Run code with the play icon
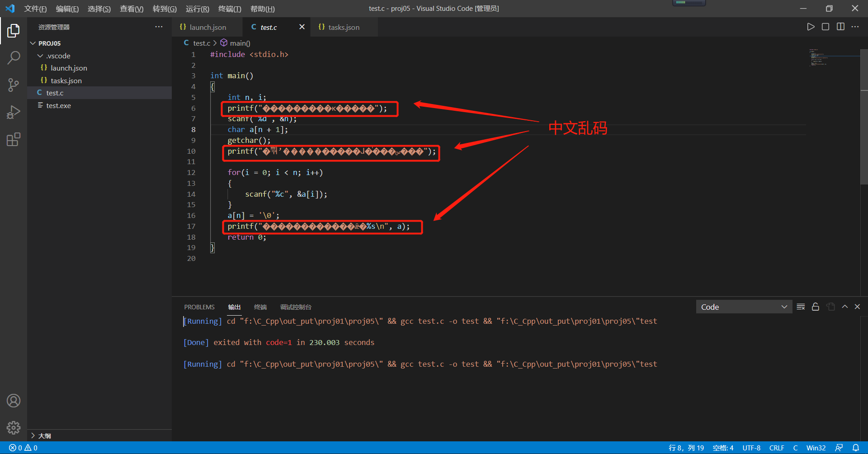This screenshot has width=868, height=454. coord(811,27)
